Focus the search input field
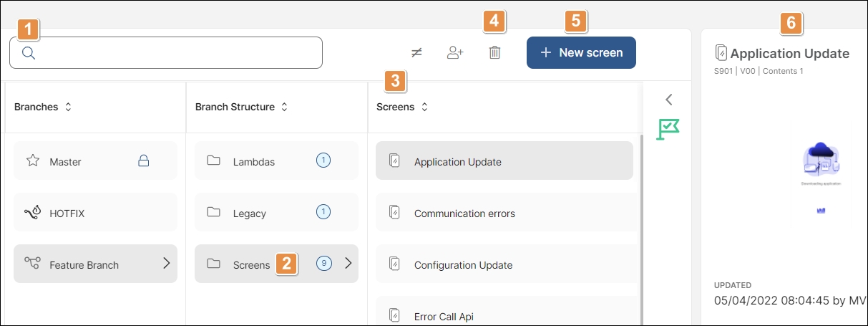Screen dimensions: 868x326 point(166,52)
